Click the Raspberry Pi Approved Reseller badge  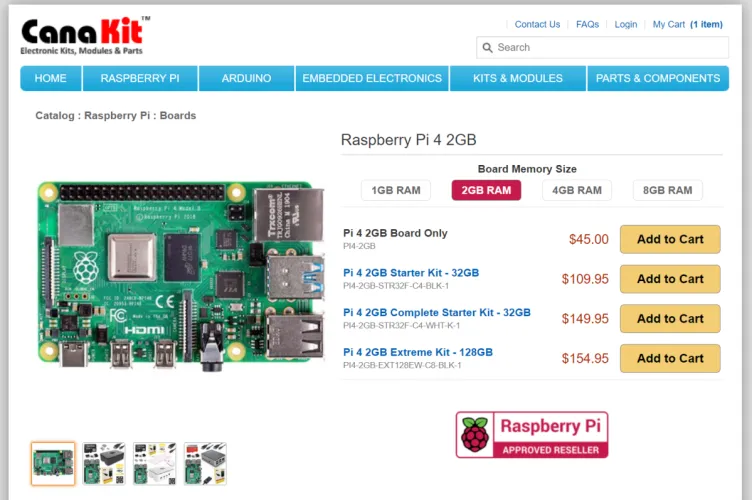[531, 435]
